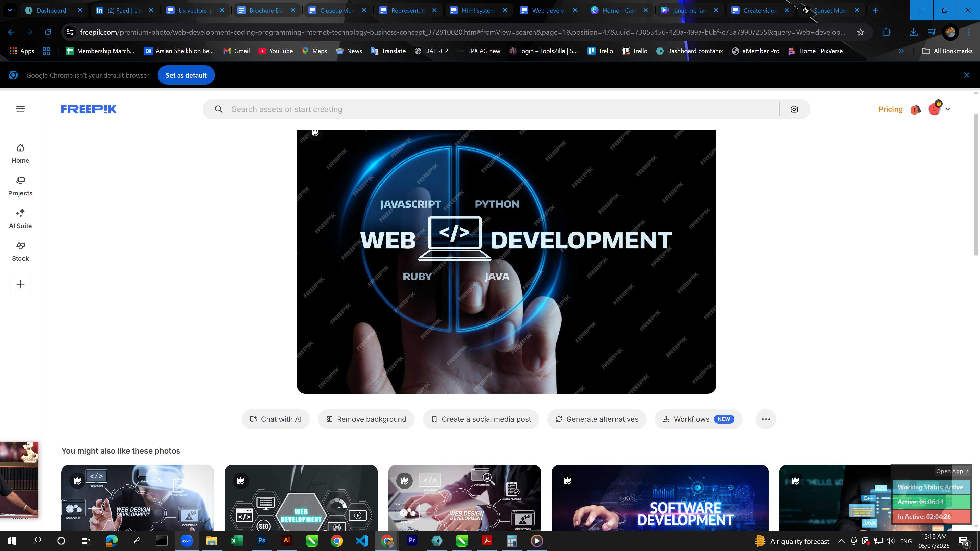Screen dimensions: 980x551
Task: Click Chat with AI button
Action: [x=276, y=419]
